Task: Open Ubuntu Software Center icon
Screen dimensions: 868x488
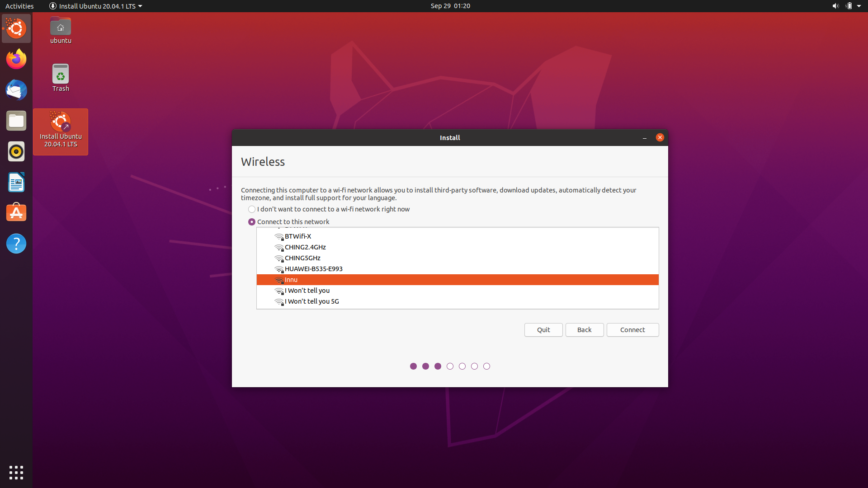Action: pos(16,213)
